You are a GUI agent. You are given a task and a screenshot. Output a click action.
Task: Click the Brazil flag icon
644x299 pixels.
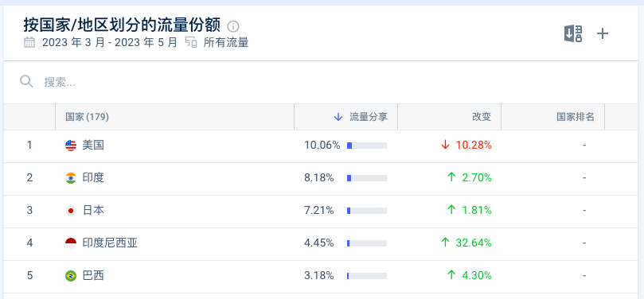(x=71, y=276)
